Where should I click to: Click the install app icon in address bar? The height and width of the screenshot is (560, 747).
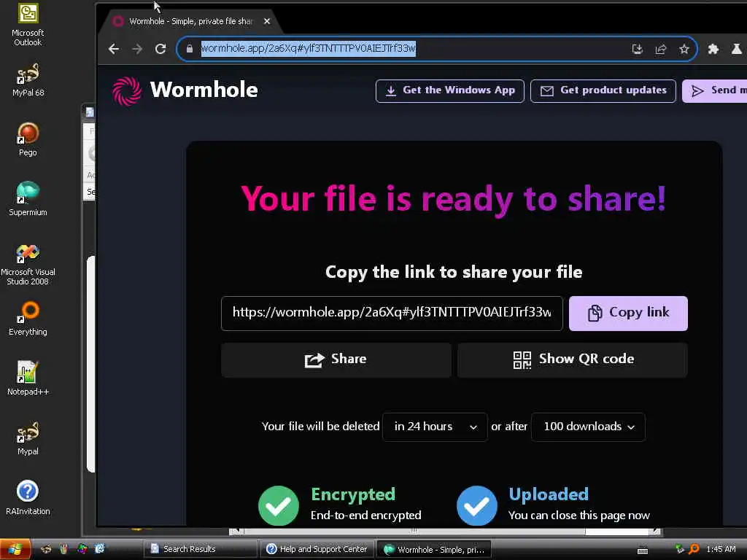(637, 49)
